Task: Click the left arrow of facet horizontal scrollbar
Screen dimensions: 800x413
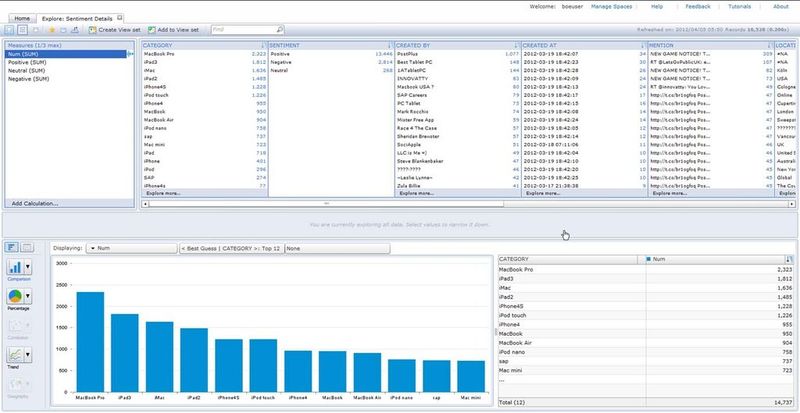Action: 145,204
